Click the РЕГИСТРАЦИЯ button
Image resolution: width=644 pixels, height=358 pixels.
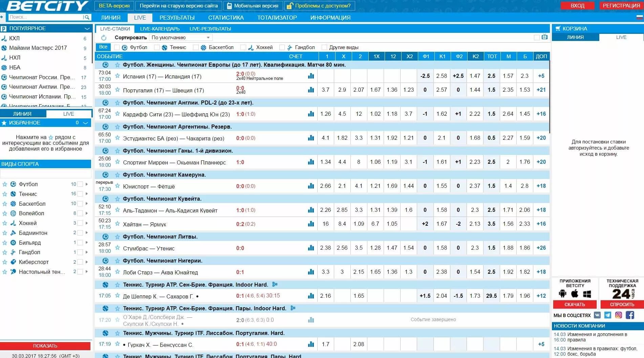pos(621,6)
